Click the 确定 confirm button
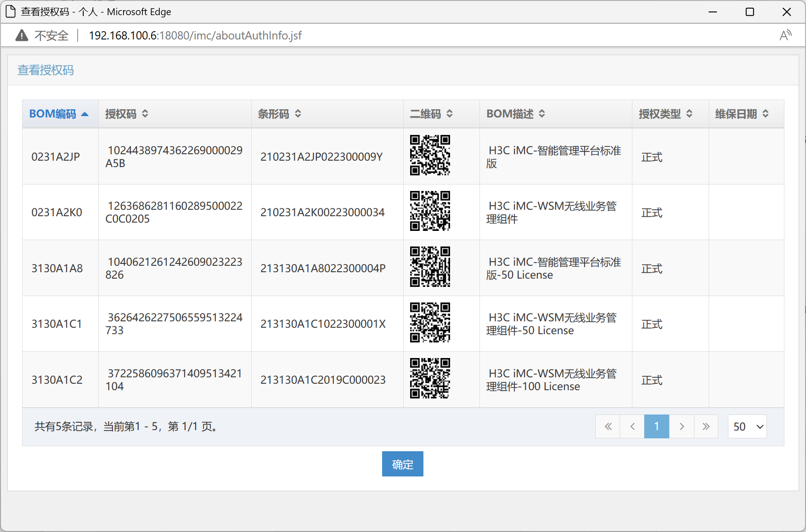806x532 pixels. pos(403,464)
